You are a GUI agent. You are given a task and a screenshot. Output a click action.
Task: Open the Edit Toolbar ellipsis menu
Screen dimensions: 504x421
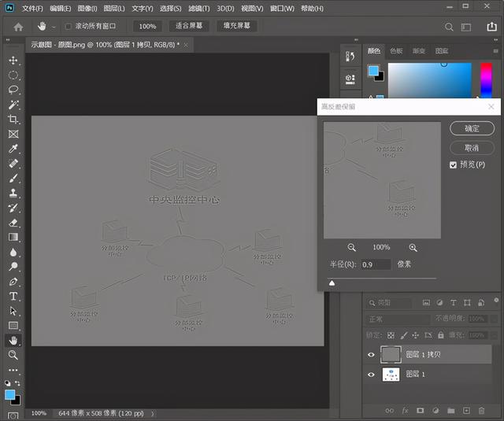pos(13,370)
